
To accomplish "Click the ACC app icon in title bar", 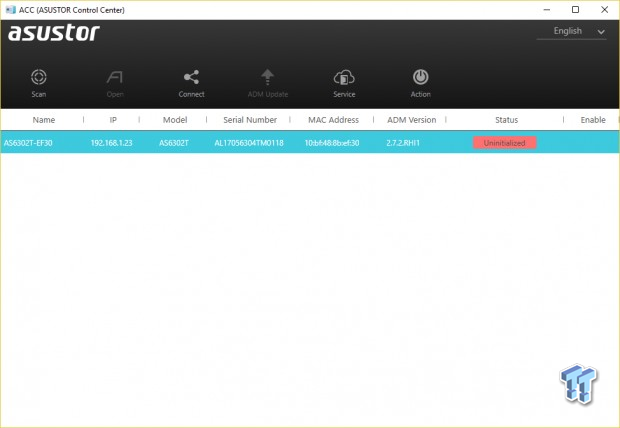I will click(11, 9).
